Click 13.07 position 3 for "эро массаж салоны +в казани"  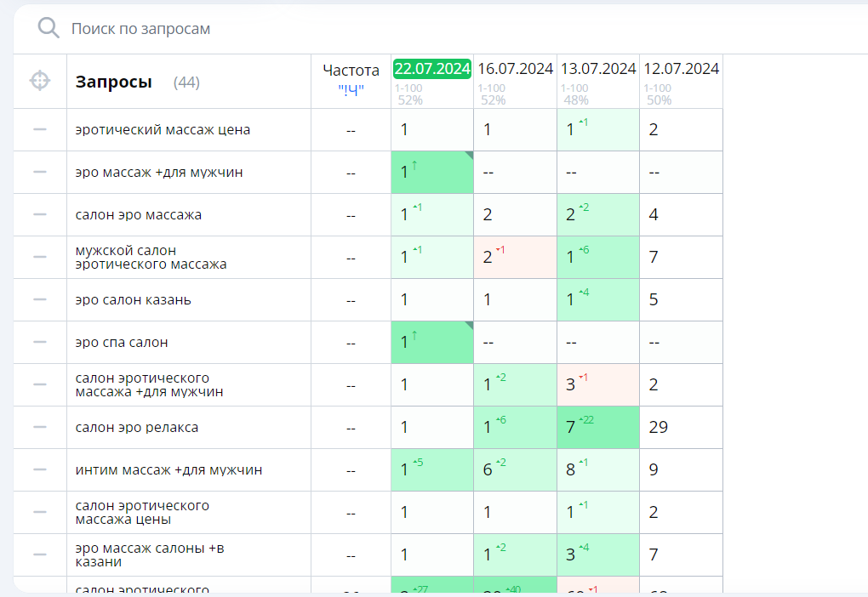pos(598,554)
